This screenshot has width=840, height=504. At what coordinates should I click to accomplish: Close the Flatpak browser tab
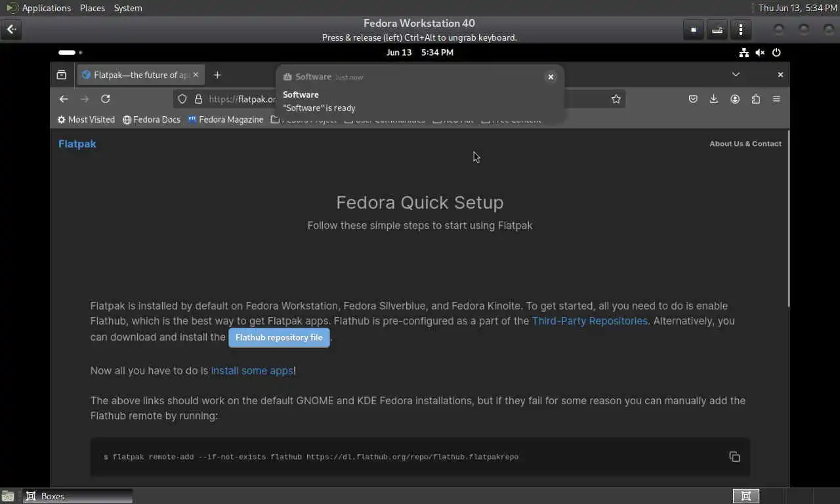(196, 75)
